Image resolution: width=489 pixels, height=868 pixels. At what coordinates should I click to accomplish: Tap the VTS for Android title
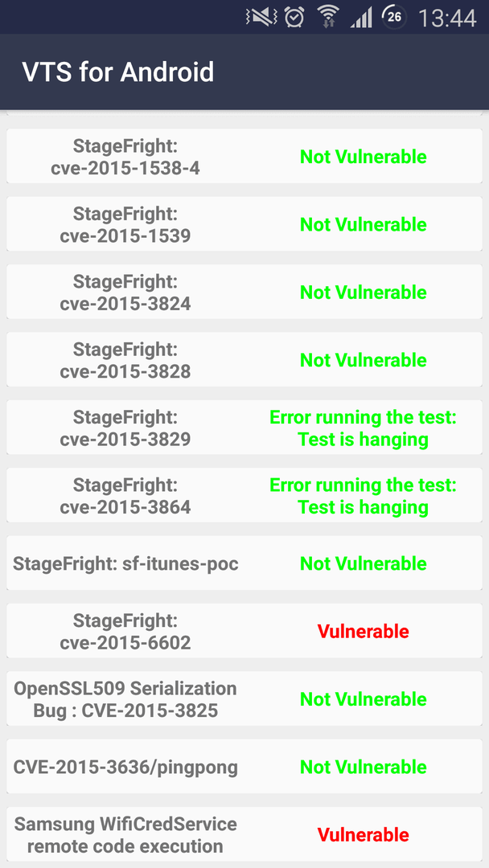(118, 72)
